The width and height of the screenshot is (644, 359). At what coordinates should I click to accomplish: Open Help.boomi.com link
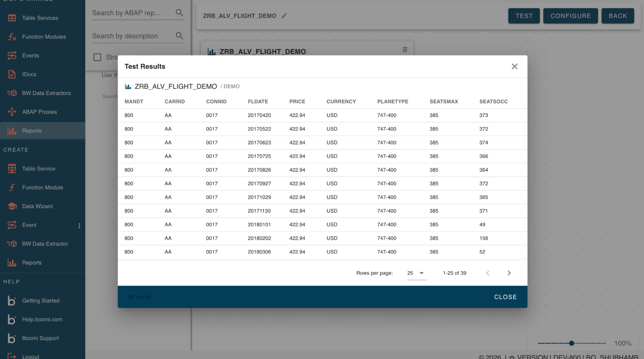(x=43, y=319)
